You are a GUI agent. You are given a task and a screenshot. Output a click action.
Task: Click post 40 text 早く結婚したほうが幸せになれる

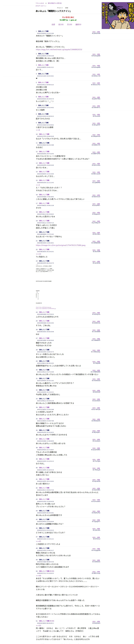point(49,472)
